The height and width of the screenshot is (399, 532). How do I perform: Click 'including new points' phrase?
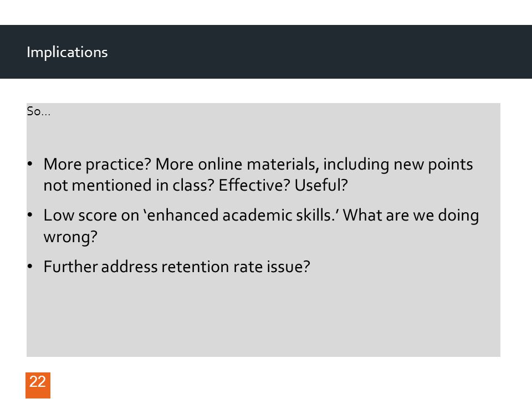point(398,165)
